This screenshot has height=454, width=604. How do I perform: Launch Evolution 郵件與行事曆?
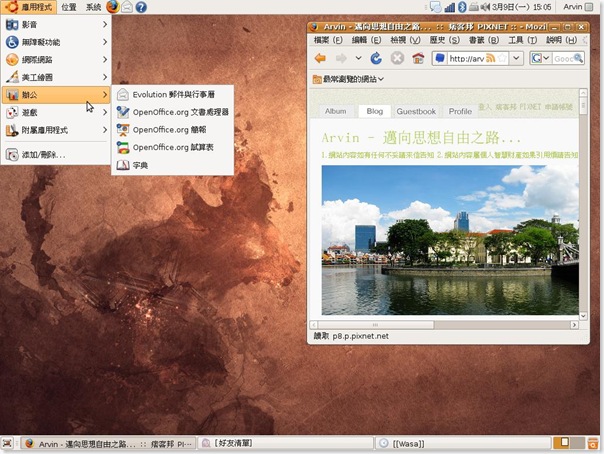point(173,94)
